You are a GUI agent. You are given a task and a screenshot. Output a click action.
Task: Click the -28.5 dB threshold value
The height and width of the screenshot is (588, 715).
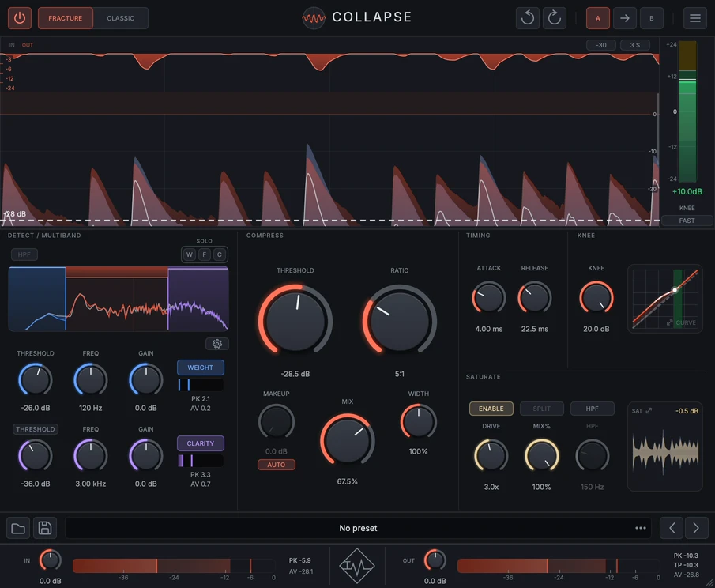pos(295,374)
